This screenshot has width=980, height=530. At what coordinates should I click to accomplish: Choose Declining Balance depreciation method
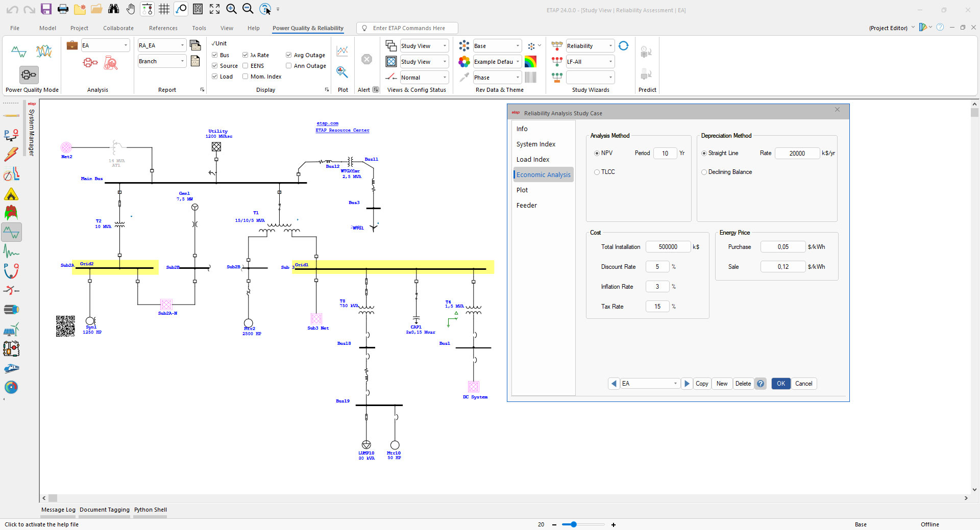(704, 172)
